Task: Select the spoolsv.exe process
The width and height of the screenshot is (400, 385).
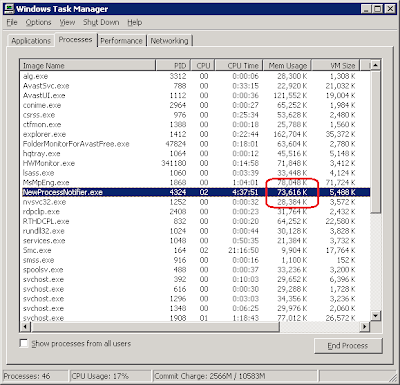Action: 195,270
